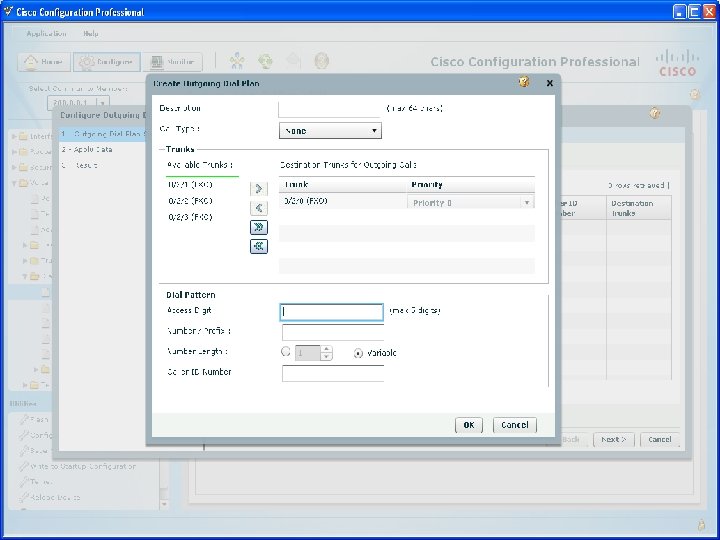Screen dimensions: 720x540
Task: Click the network community topology toolbar icon
Action: coord(237,61)
